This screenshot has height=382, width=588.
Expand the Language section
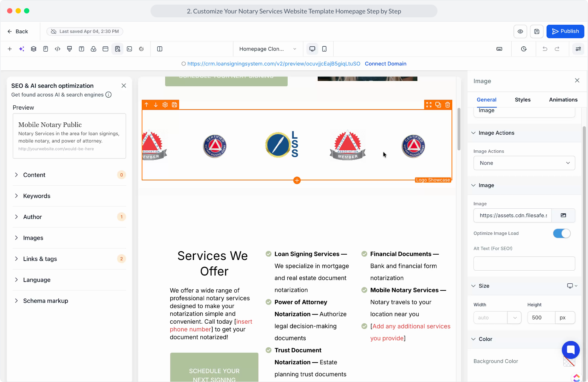69,280
